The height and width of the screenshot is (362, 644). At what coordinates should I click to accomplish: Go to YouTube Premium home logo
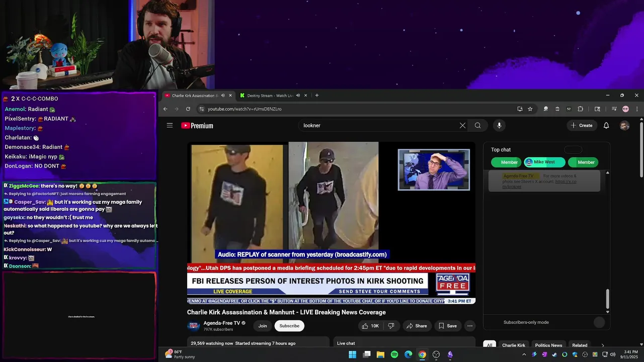[x=197, y=126]
